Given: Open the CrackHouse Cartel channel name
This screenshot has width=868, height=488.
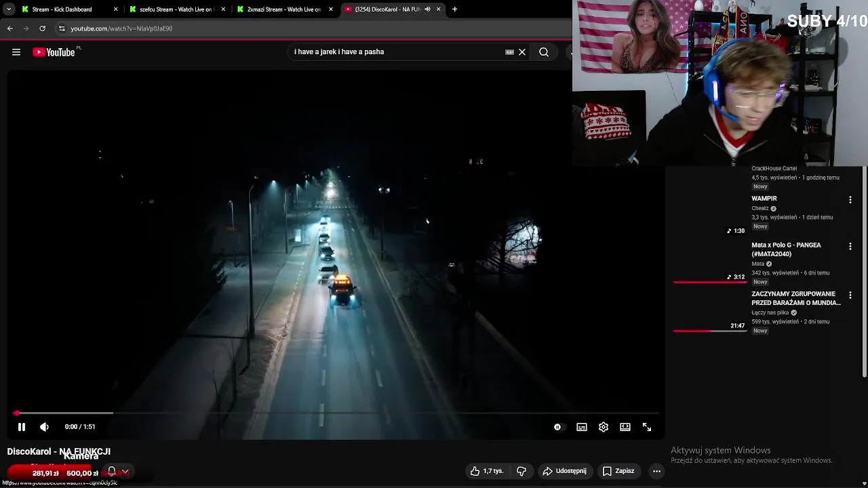Looking at the screenshot, I should (774, 168).
